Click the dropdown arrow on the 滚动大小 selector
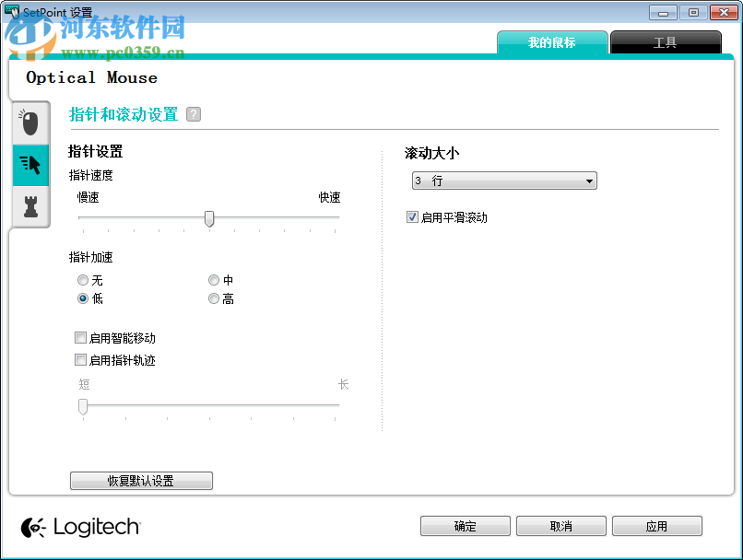 588,181
